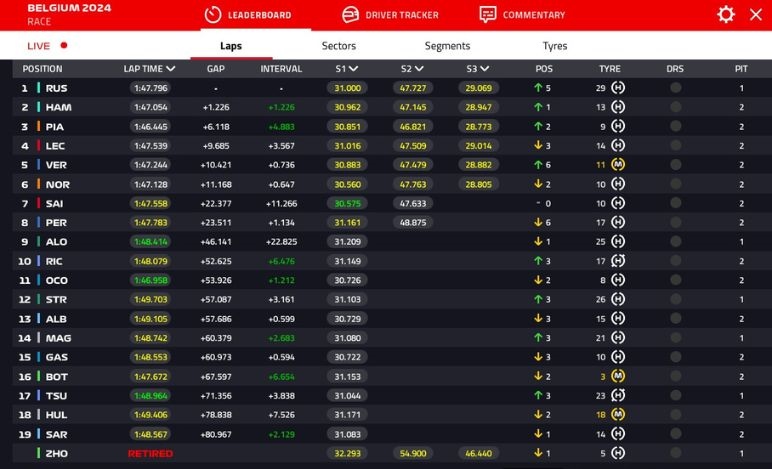Click the 1:46.445 lap time for PIA
The width and height of the screenshot is (772, 469).
coord(149,127)
